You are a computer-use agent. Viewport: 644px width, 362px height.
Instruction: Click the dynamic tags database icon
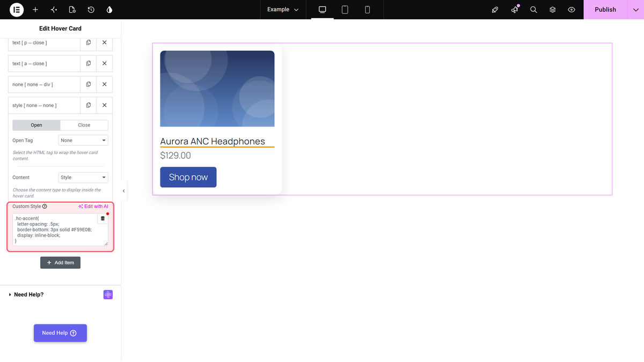coord(103,219)
